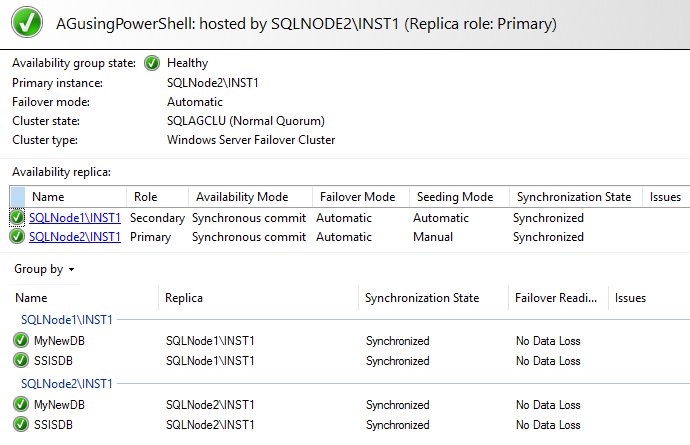Sort replicas by Role column header
The height and width of the screenshot is (445, 690).
(146, 197)
